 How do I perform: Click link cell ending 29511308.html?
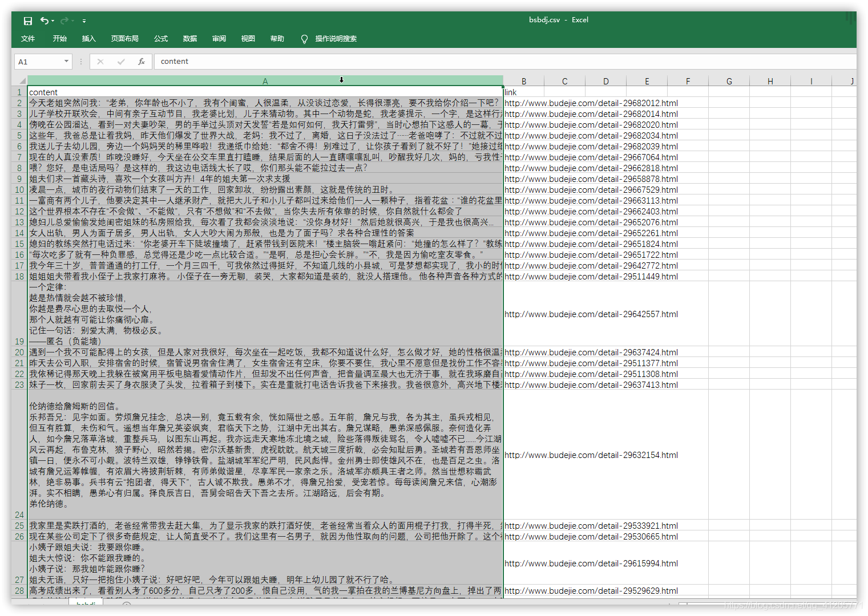coord(591,374)
